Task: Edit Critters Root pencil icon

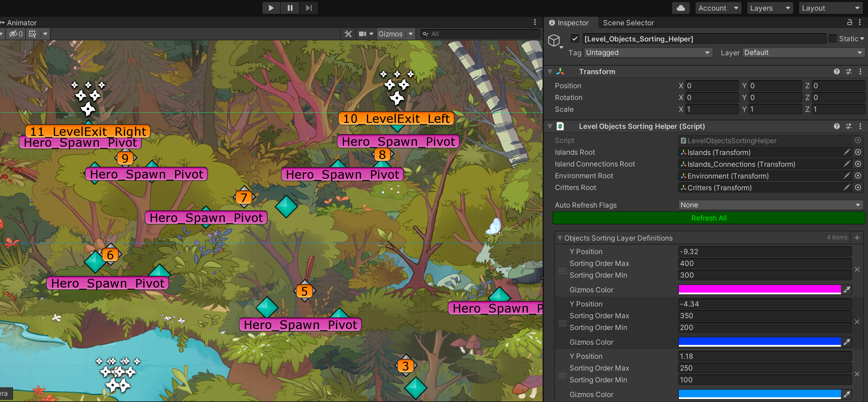Action: point(847,188)
